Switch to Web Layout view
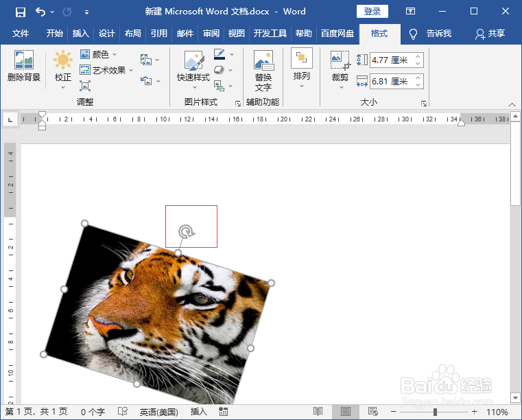This screenshot has height=420, width=522. click(373, 412)
